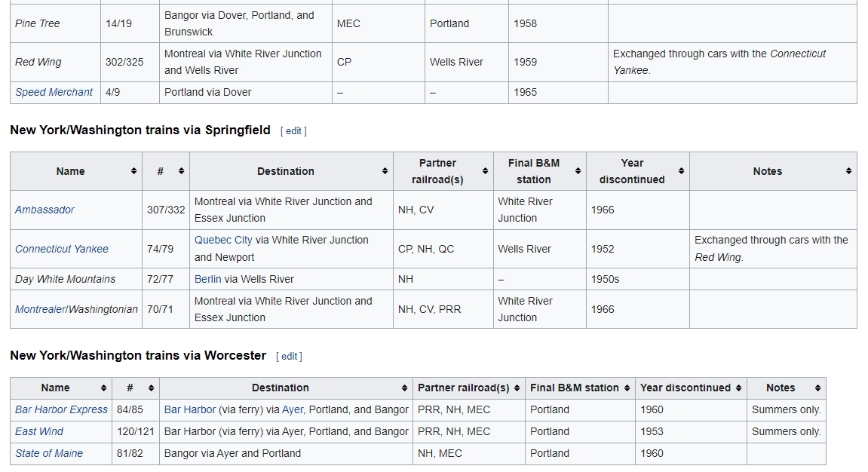Click the MEC partner cell in Pine Tree row
The image size is (868, 472).
[x=379, y=24]
